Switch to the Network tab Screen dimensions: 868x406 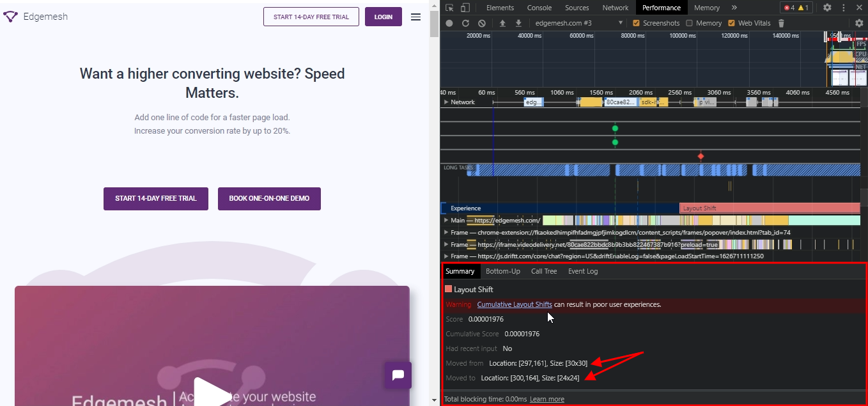(616, 8)
